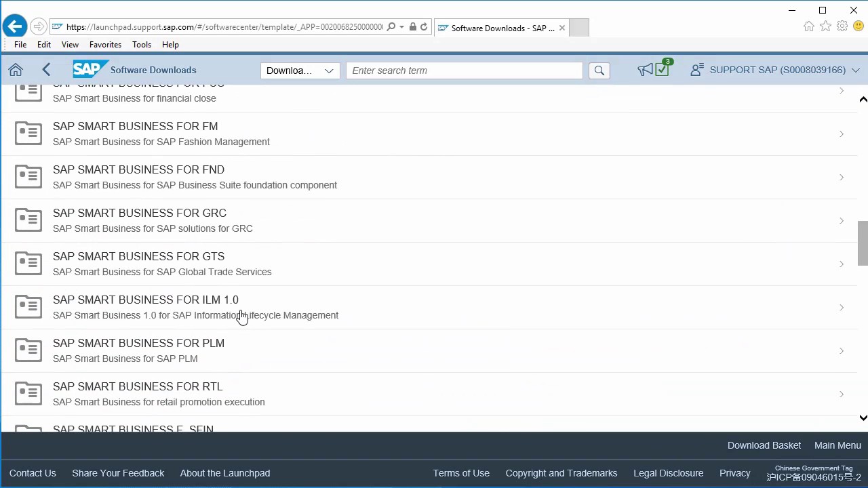The height and width of the screenshot is (488, 868).
Task: Open the Terms of Use link
Action: pyautogui.click(x=461, y=473)
